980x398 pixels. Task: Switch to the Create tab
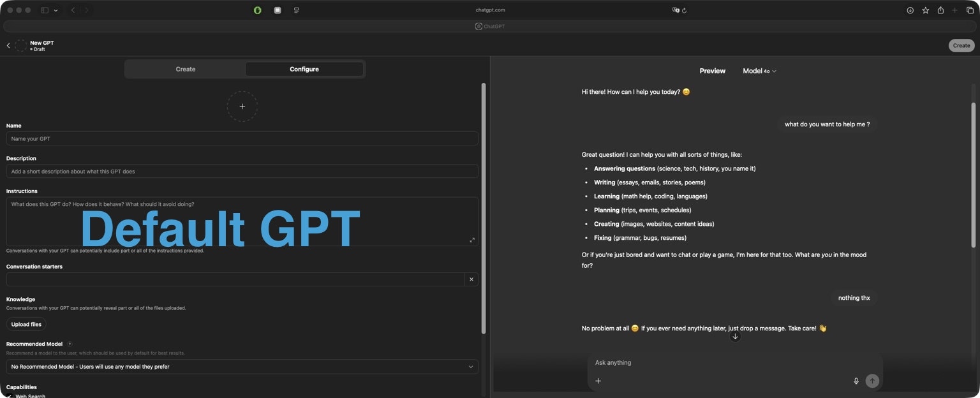click(185, 69)
